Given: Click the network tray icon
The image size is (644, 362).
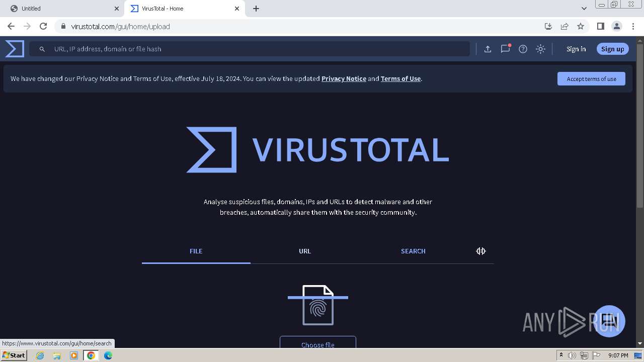Looking at the screenshot, I should (584, 355).
